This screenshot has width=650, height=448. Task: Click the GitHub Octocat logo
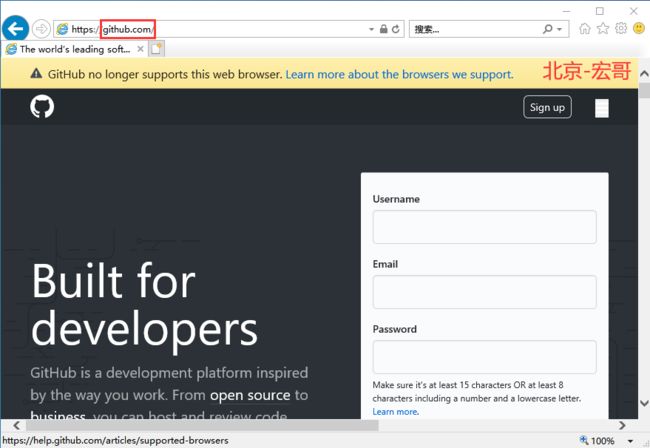click(42, 107)
